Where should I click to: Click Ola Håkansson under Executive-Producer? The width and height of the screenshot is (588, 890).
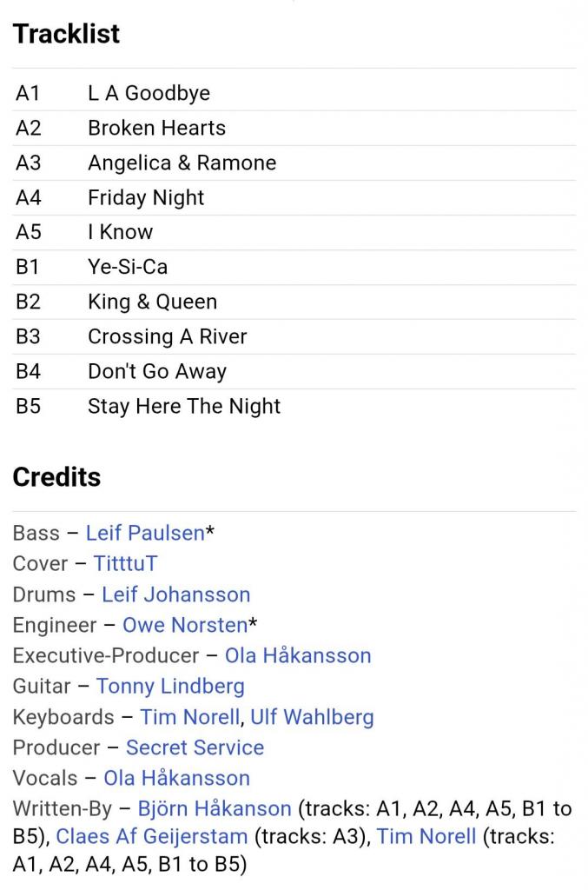click(x=298, y=655)
